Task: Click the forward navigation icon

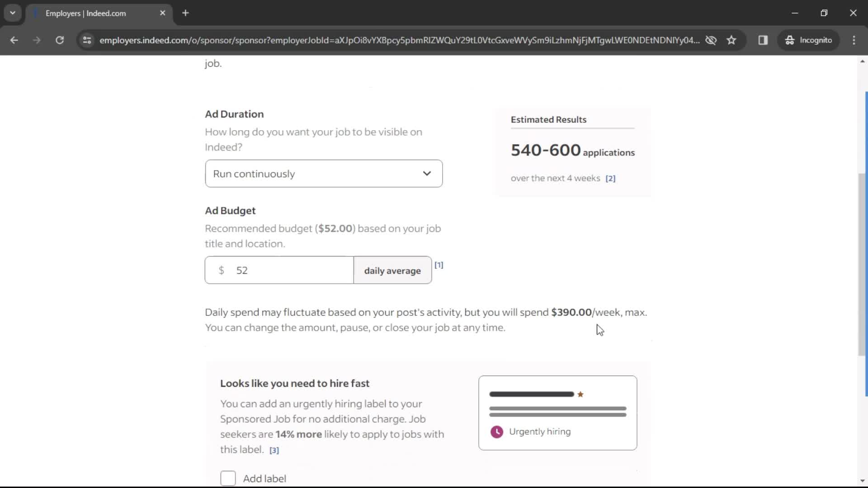Action: (x=36, y=40)
